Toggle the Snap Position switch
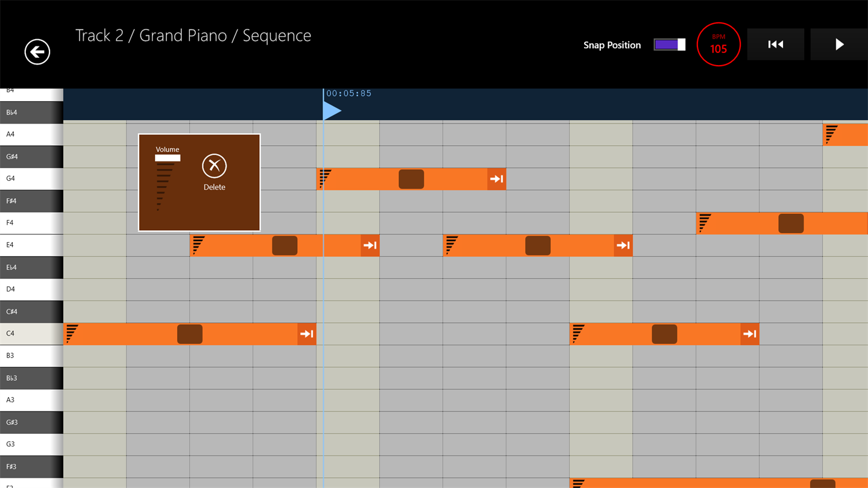 669,45
